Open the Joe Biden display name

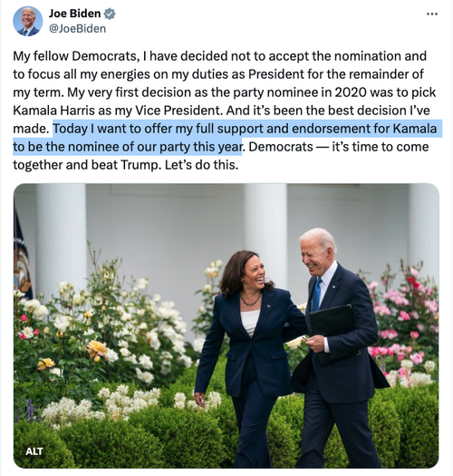tap(74, 14)
